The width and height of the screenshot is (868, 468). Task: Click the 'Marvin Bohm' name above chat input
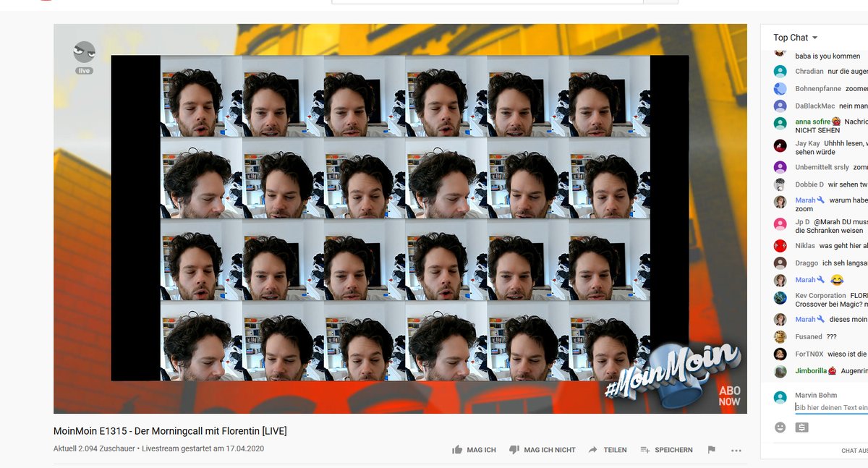[816, 395]
